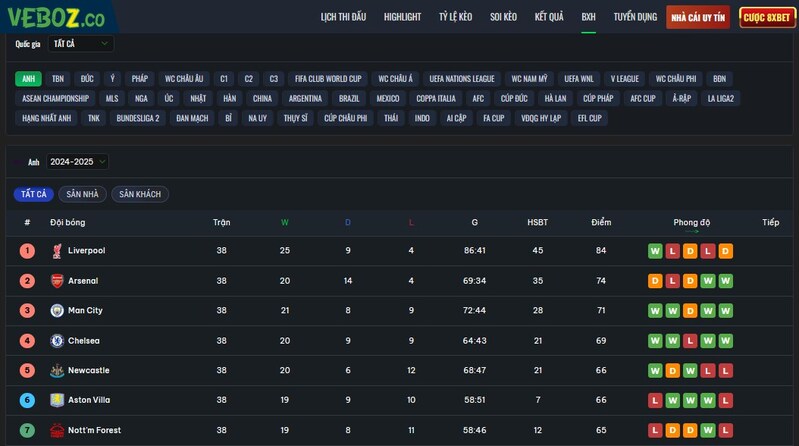Click the Liverpool team name
Viewport: 799px width, 446px height.
click(x=87, y=251)
